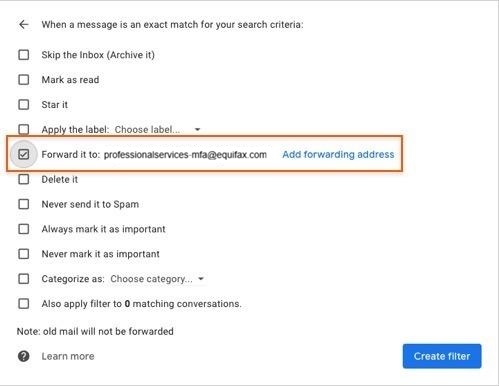
Task: Check the Apply the label box
Action: [24, 129]
